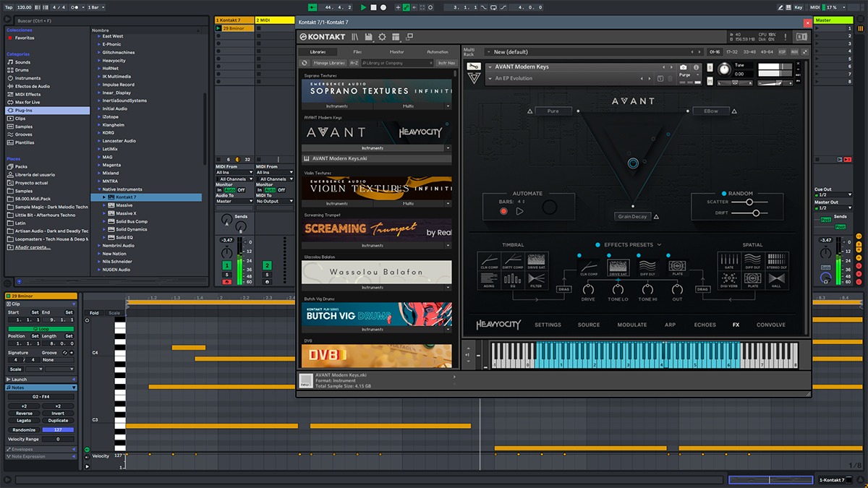Open the AVANT library Instruments dropdown arrow
Image resolution: width=868 pixels, height=488 pixels.
(448, 147)
